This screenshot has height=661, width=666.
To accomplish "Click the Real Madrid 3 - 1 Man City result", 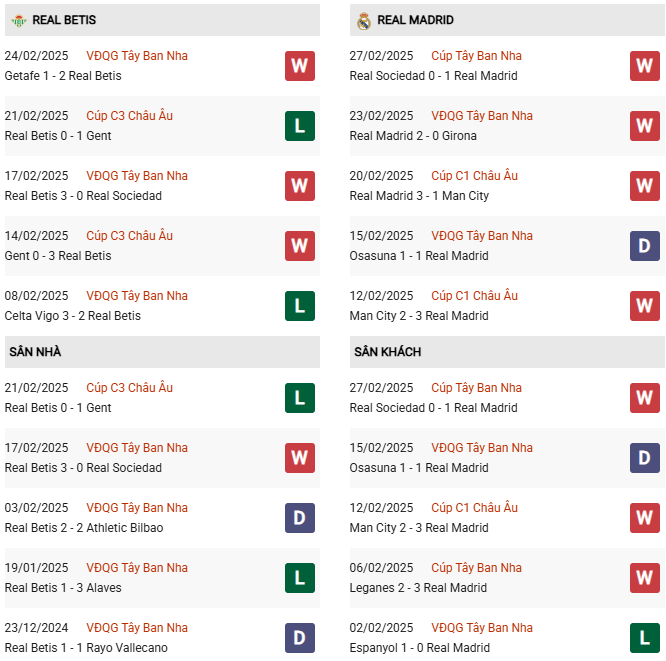I will coord(419,196).
